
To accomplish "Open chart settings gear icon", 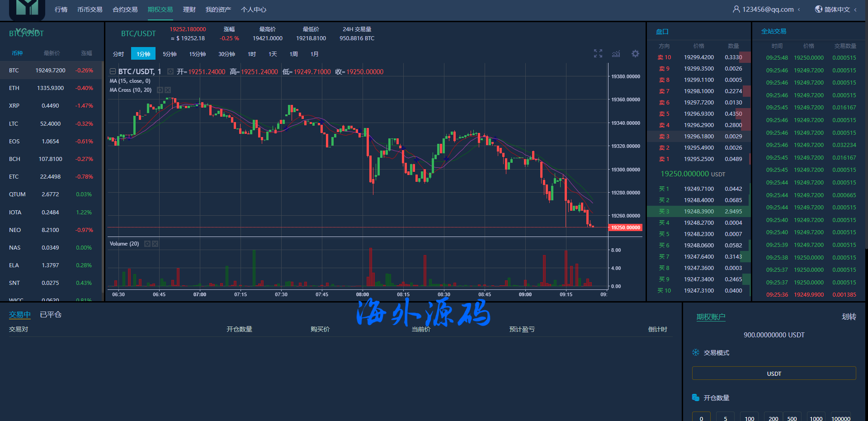I will click(635, 54).
